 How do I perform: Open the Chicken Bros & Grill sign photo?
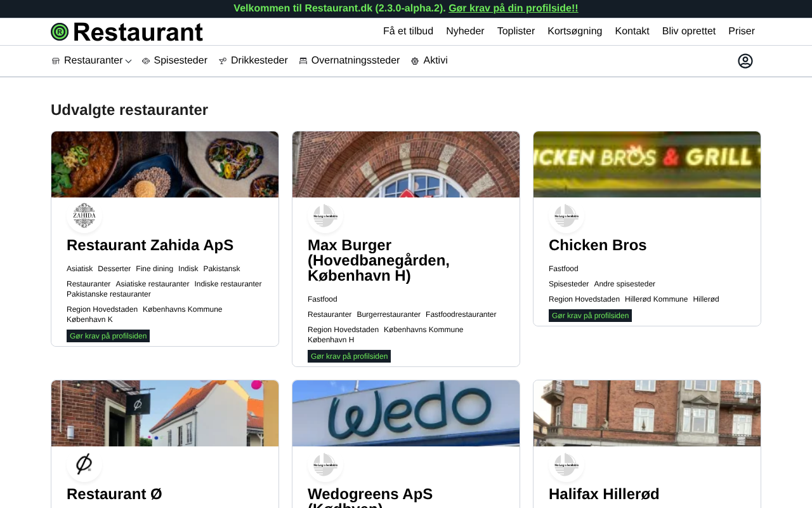(647, 164)
